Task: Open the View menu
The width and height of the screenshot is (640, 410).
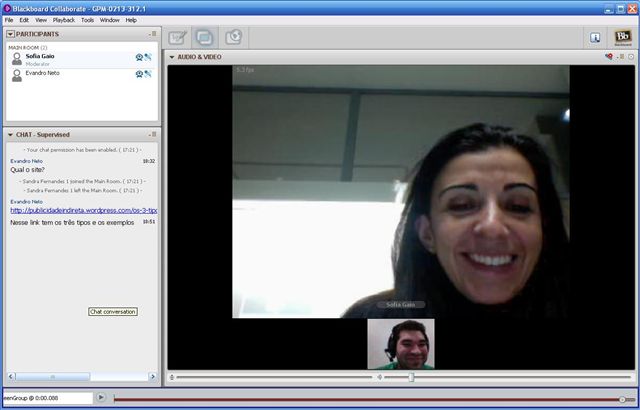Action: [x=41, y=20]
